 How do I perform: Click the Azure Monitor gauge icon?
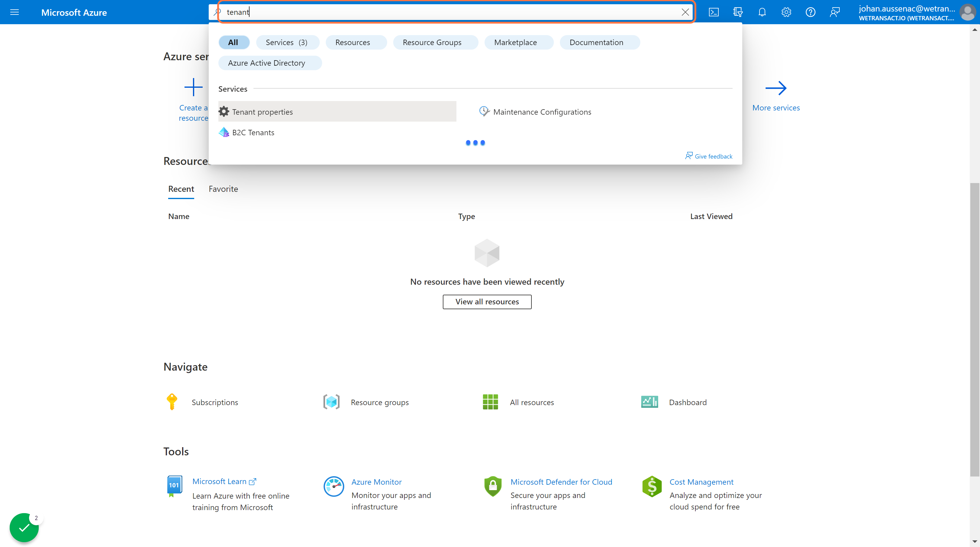pos(334,486)
